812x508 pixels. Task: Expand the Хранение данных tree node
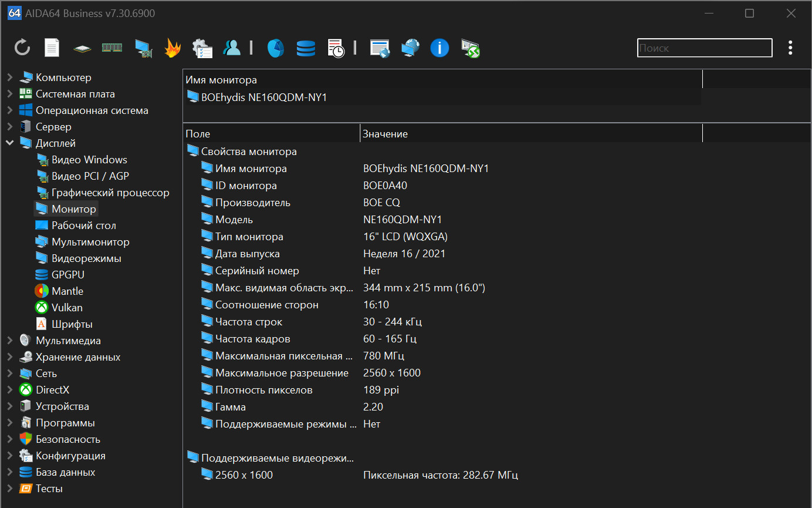click(10, 356)
